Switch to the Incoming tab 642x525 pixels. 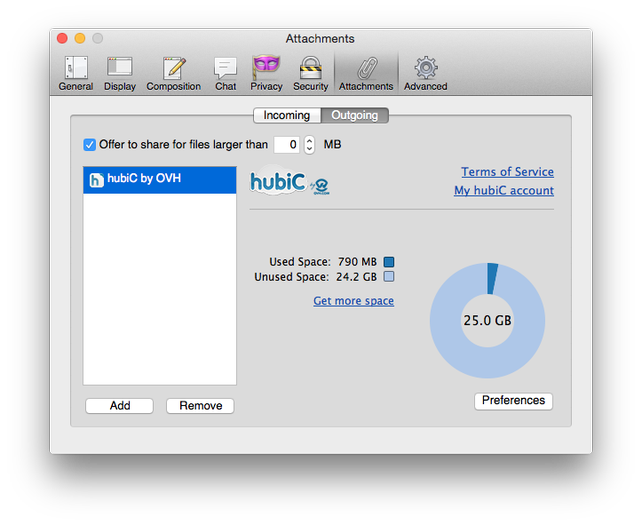(x=287, y=115)
